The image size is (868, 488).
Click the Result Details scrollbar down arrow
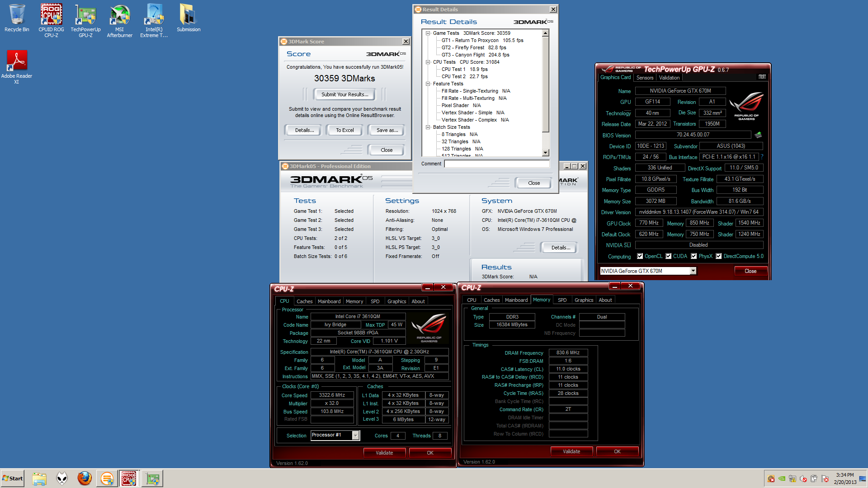pos(545,153)
